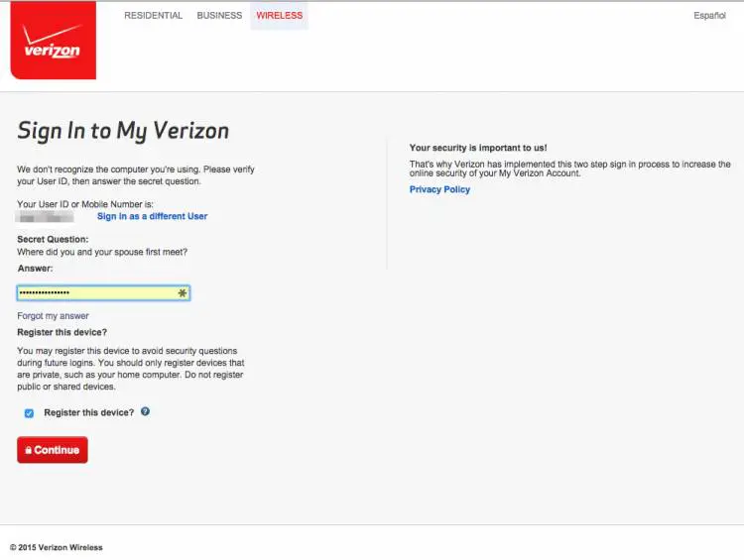Open the Business tab

click(x=219, y=16)
